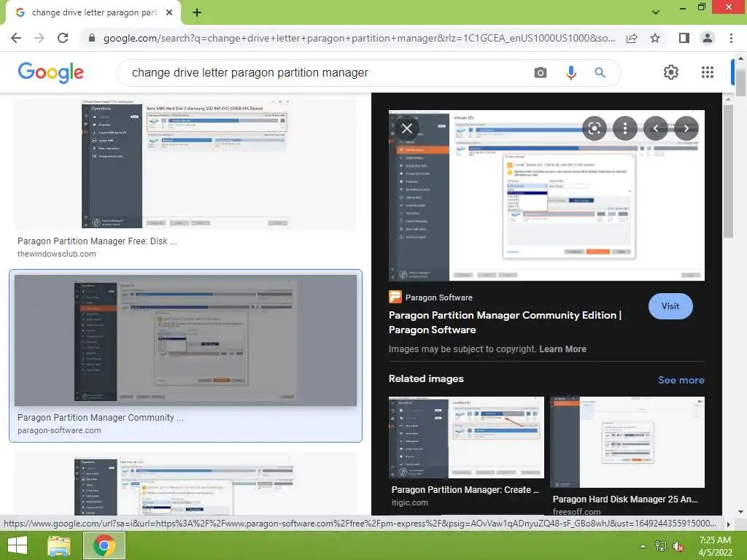Click 'Paragon Hard Disk Manager 25 An...' caption
Screen dimensions: 747x560
pyautogui.click(x=624, y=499)
